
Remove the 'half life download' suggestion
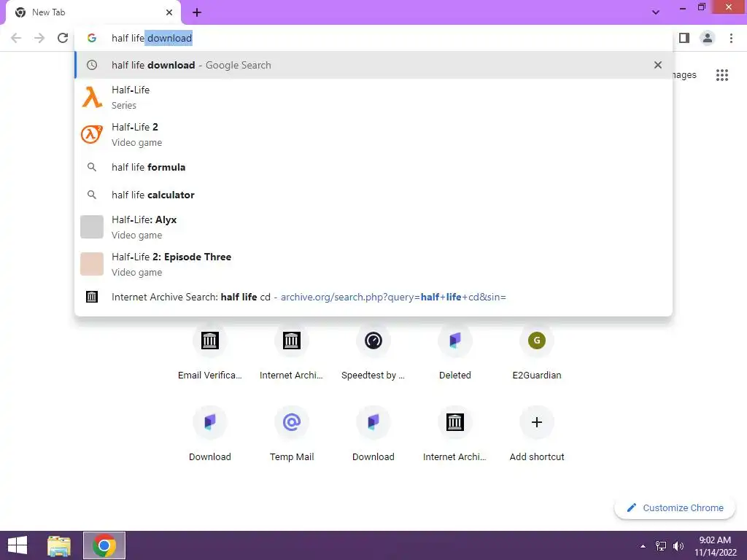pos(658,65)
